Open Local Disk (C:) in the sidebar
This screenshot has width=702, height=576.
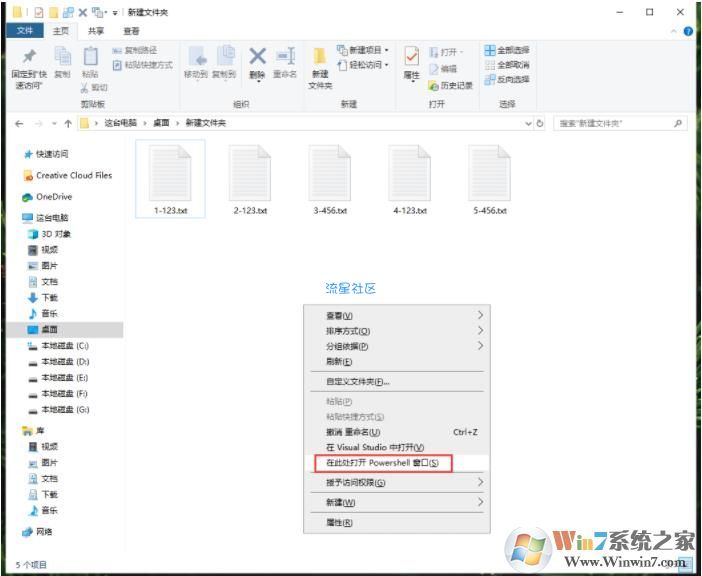point(59,346)
